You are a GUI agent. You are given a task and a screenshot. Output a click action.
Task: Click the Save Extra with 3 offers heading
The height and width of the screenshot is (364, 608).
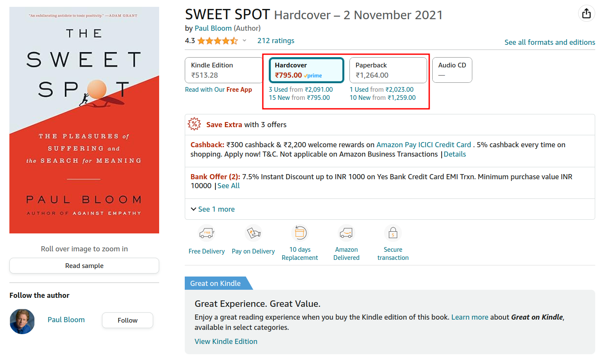coord(246,125)
